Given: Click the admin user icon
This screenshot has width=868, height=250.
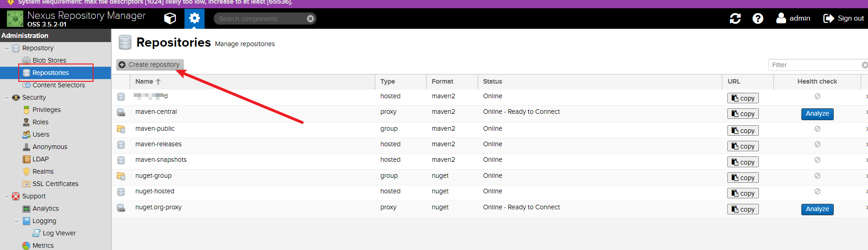Looking at the screenshot, I should point(781,18).
